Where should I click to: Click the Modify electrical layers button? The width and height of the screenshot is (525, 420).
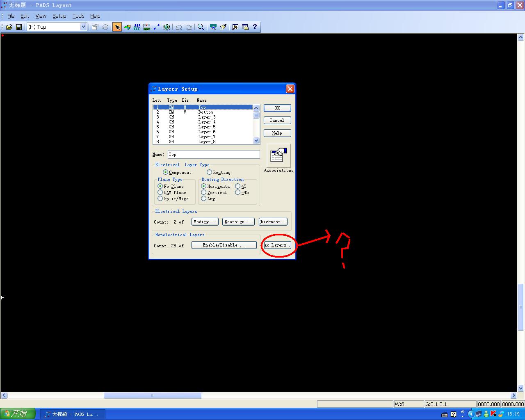(x=205, y=221)
